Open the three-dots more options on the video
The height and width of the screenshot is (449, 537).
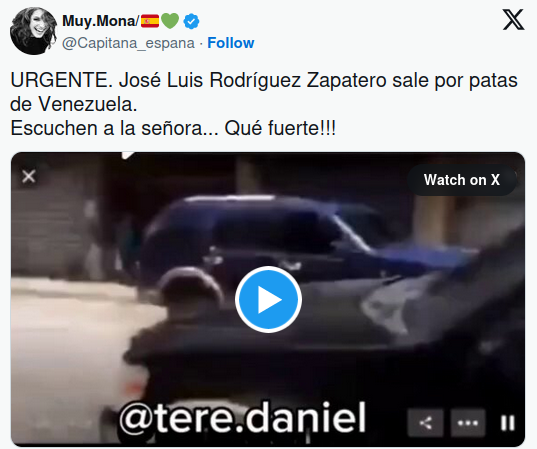[x=467, y=423]
